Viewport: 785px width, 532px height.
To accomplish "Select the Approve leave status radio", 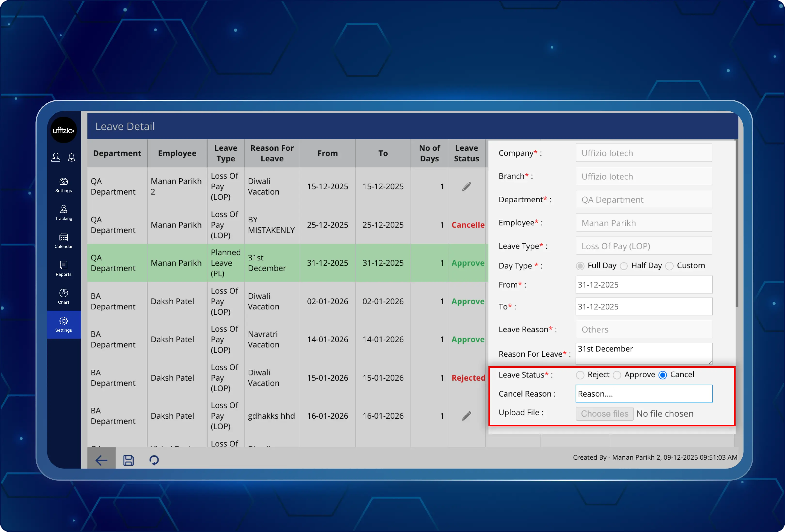I will tap(617, 375).
